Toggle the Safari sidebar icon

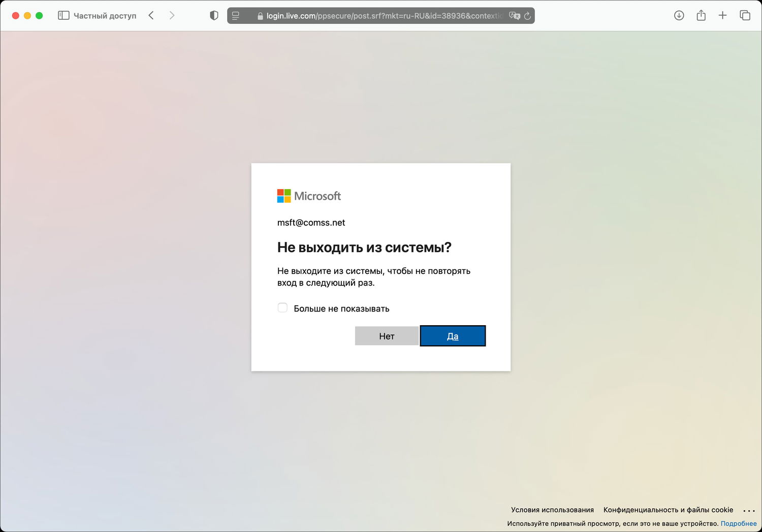tap(63, 16)
